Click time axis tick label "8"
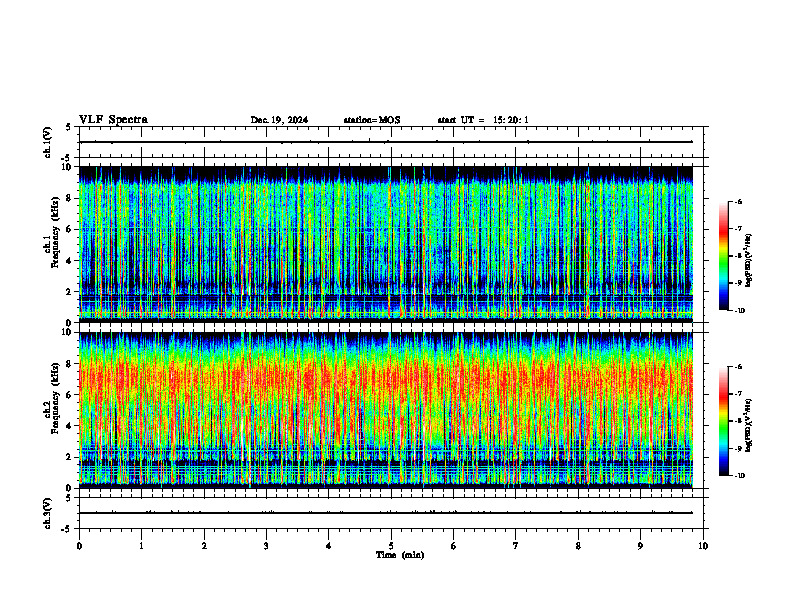This screenshot has height=612, width=792. (578, 546)
